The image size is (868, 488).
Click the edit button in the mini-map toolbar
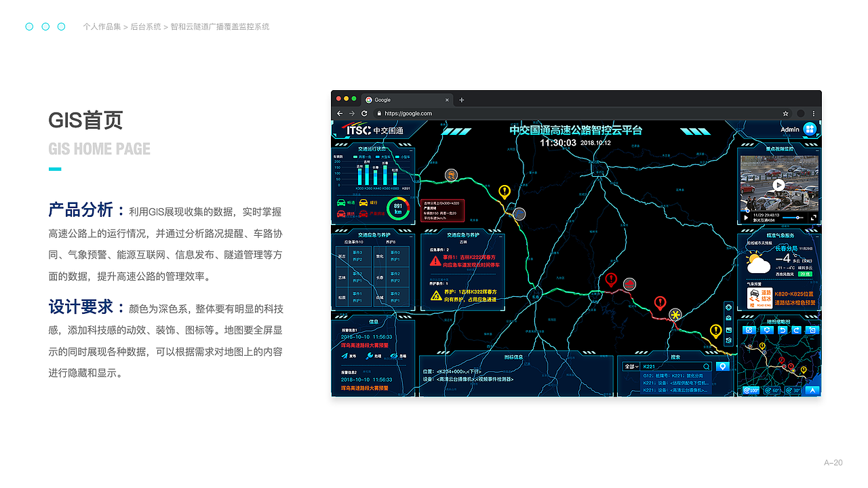tap(749, 330)
